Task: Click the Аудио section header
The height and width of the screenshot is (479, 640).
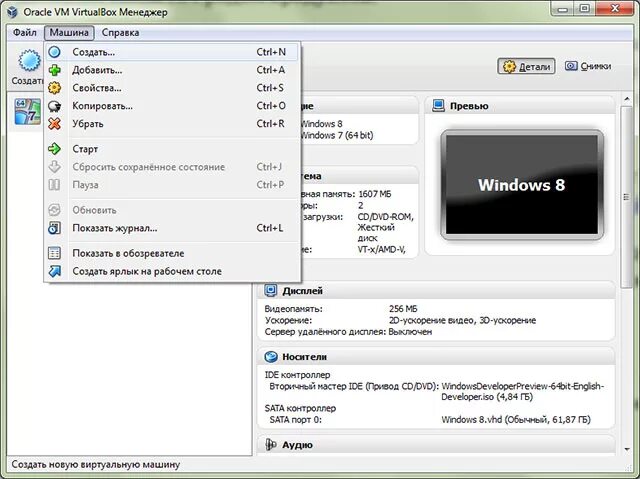Action: point(436,444)
